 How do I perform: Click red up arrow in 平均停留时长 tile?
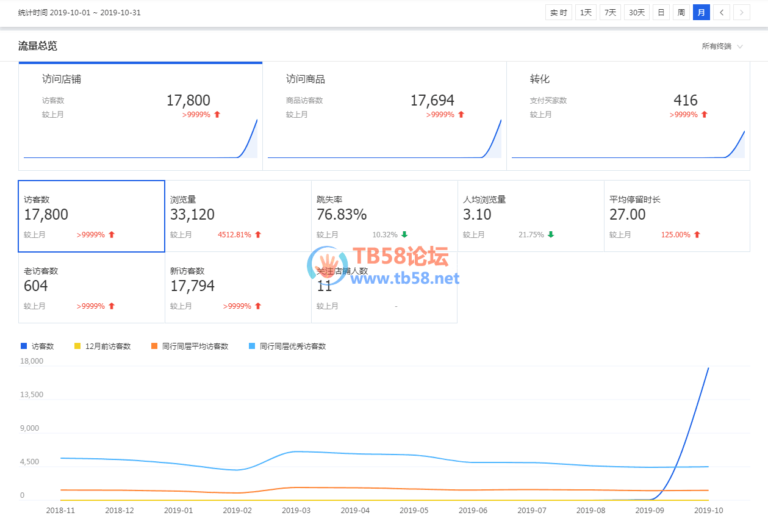coord(697,235)
